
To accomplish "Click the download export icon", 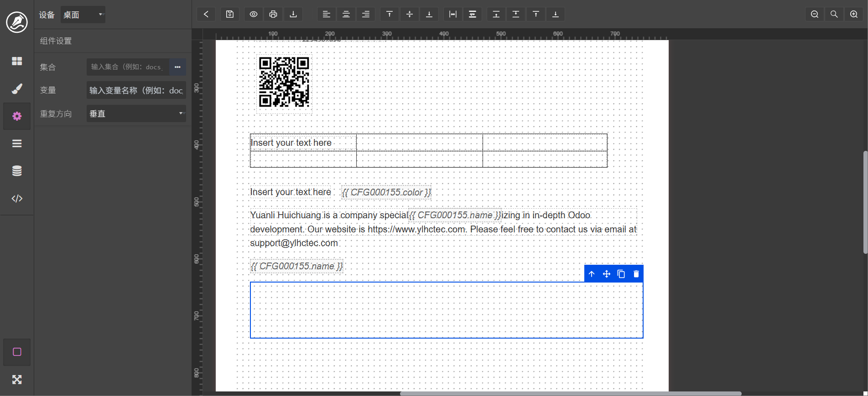I will click(293, 14).
